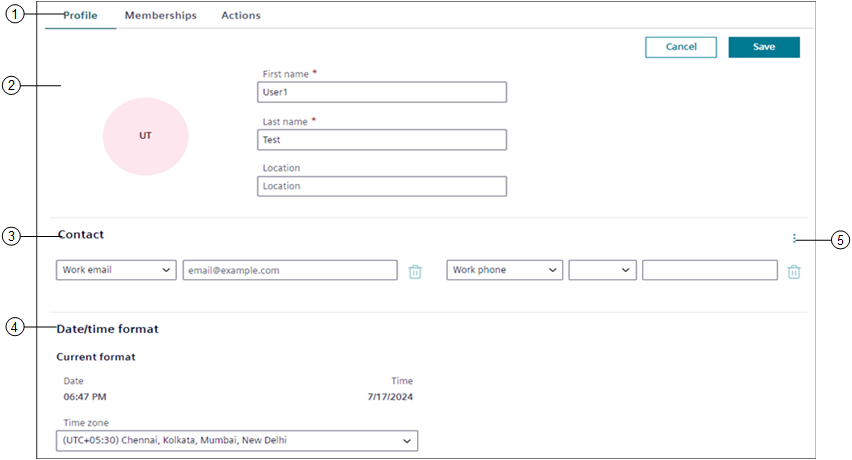Click the First name field

pos(381,92)
